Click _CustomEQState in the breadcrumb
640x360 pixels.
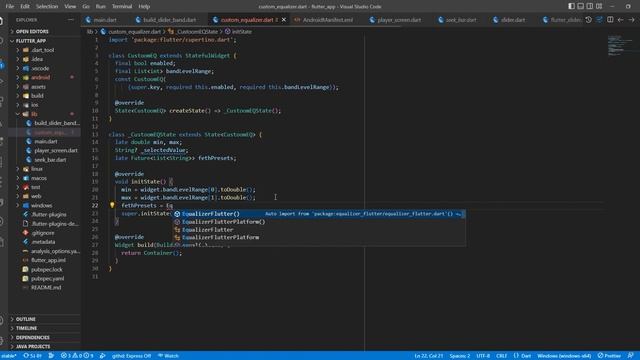197,31
